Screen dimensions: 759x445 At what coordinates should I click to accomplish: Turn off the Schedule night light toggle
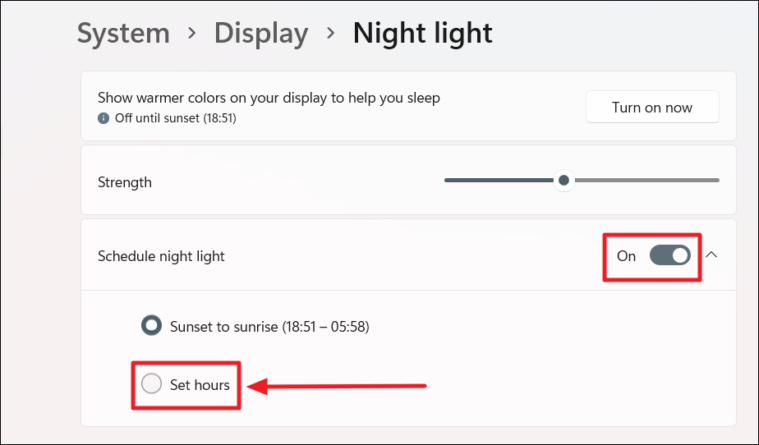(x=670, y=255)
